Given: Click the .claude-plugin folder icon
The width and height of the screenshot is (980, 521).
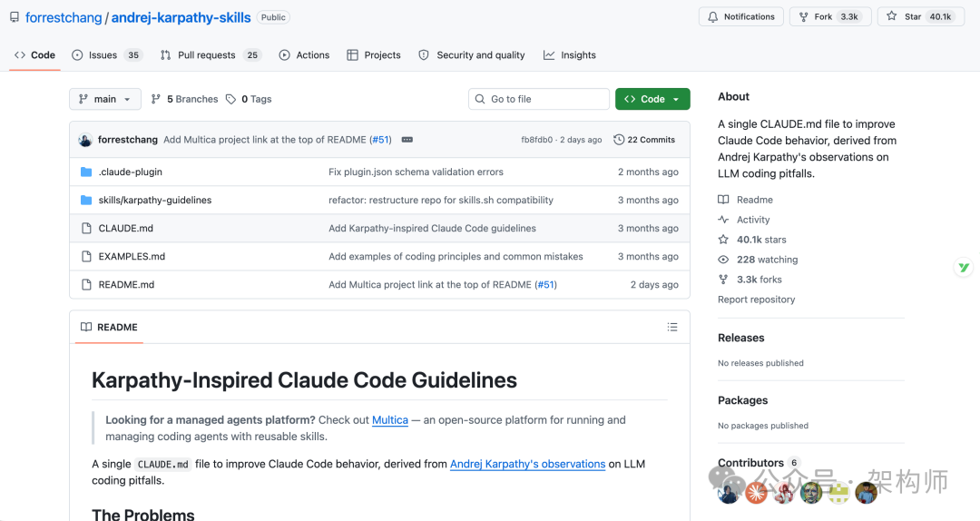Looking at the screenshot, I should (x=86, y=172).
